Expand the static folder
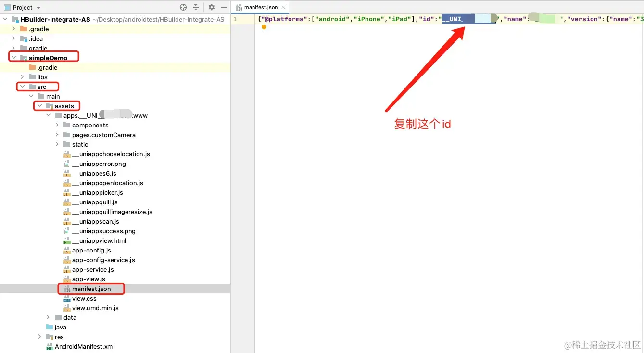644x353 pixels. (57, 144)
